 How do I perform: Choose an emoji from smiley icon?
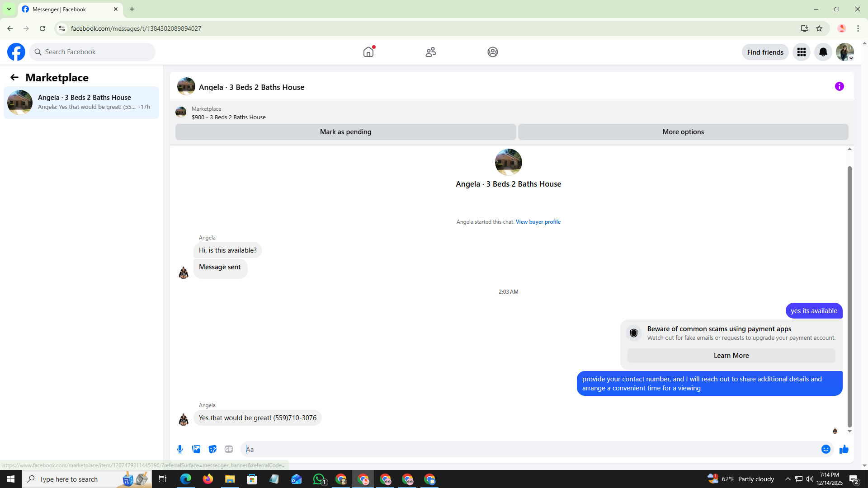click(x=826, y=449)
